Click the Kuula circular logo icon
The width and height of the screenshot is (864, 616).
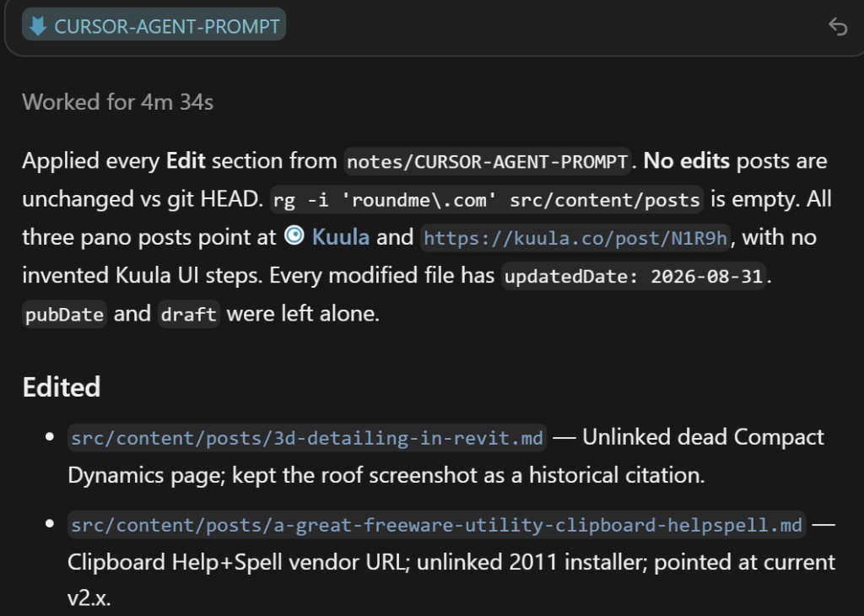click(x=294, y=235)
